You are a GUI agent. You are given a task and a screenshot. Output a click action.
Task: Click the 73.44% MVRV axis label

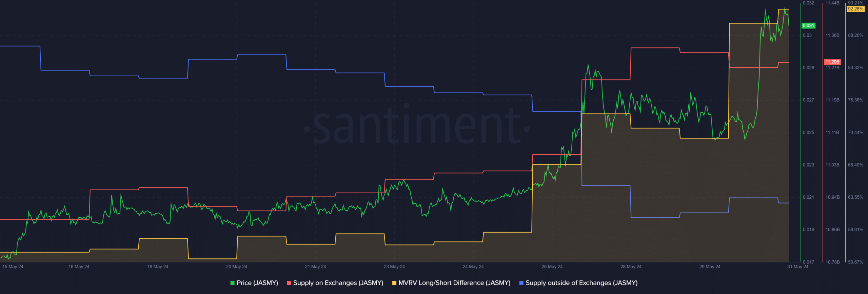coord(855,133)
